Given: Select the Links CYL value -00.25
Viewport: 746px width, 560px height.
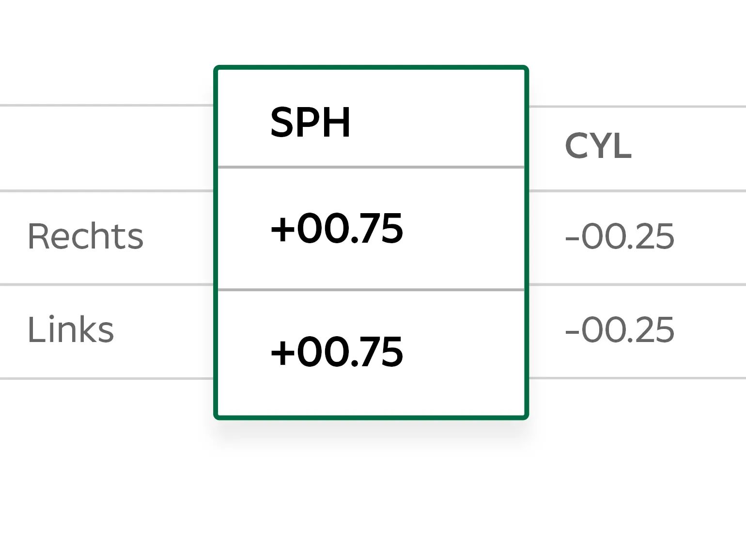Looking at the screenshot, I should click(620, 329).
